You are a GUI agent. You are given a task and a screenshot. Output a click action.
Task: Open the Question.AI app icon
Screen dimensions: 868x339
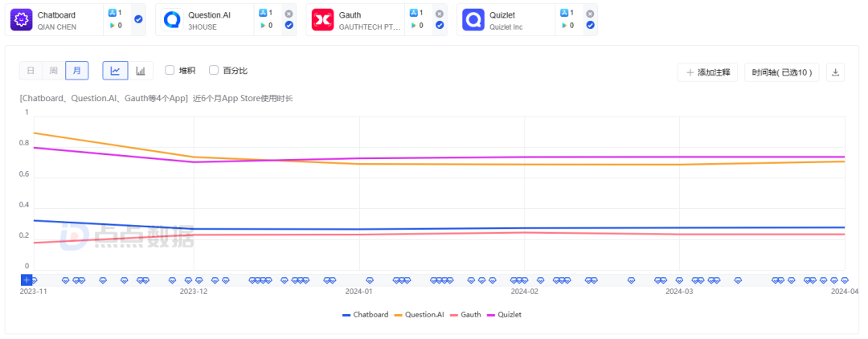coord(172,19)
